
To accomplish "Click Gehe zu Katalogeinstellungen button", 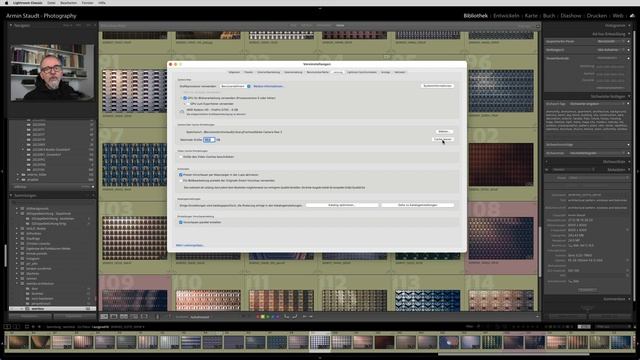I will click(x=418, y=205).
